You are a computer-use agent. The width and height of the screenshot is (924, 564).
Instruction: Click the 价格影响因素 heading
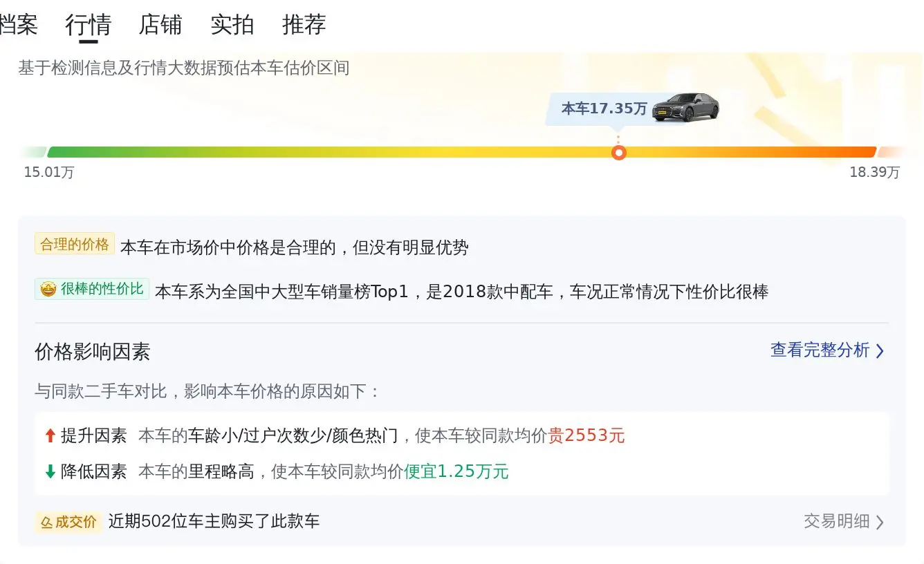click(93, 352)
